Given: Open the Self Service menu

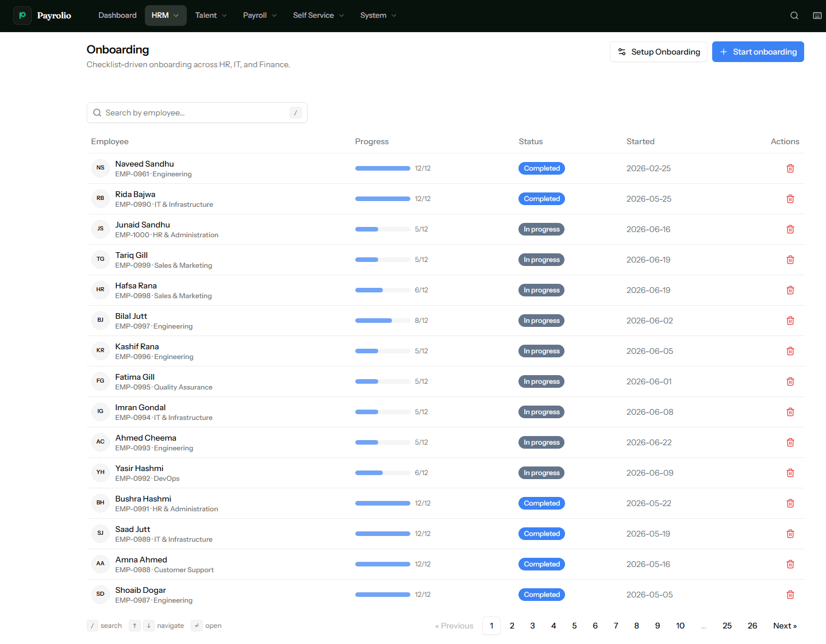Looking at the screenshot, I should (318, 16).
